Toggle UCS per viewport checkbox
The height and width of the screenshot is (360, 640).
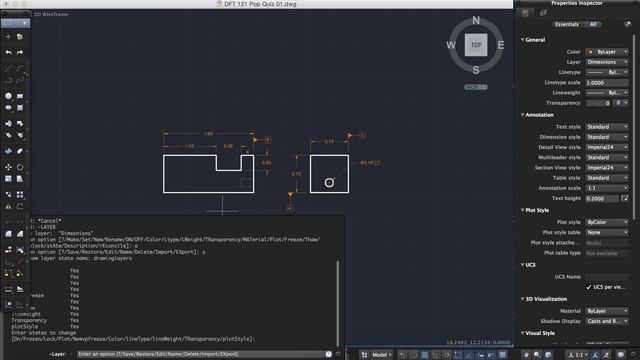[589, 287]
